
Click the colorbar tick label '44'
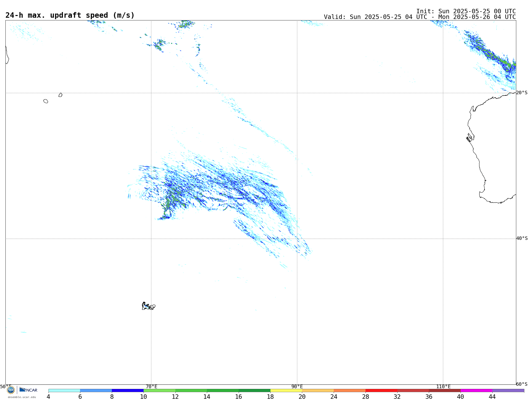click(492, 397)
